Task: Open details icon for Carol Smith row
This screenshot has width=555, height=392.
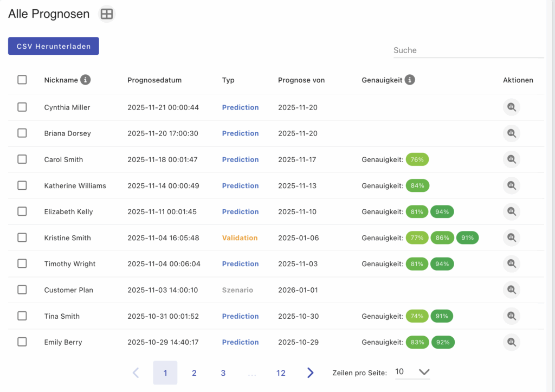Action: click(511, 159)
